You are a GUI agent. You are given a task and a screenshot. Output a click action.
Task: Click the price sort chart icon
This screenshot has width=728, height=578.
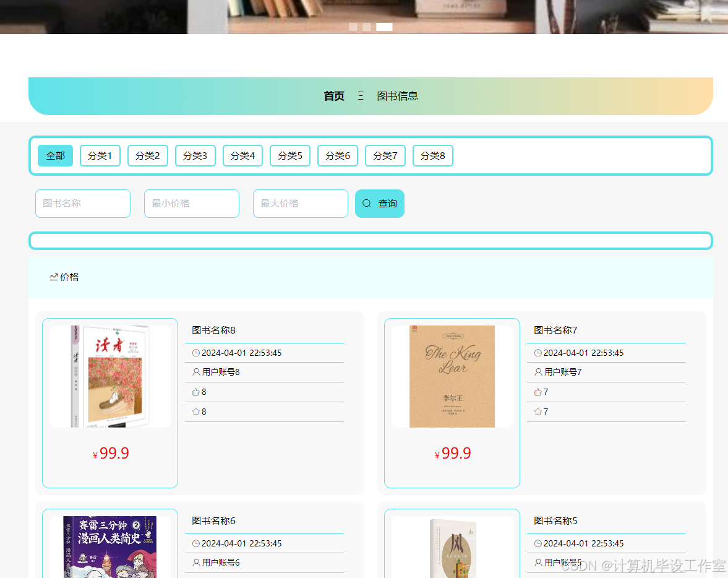coord(54,277)
